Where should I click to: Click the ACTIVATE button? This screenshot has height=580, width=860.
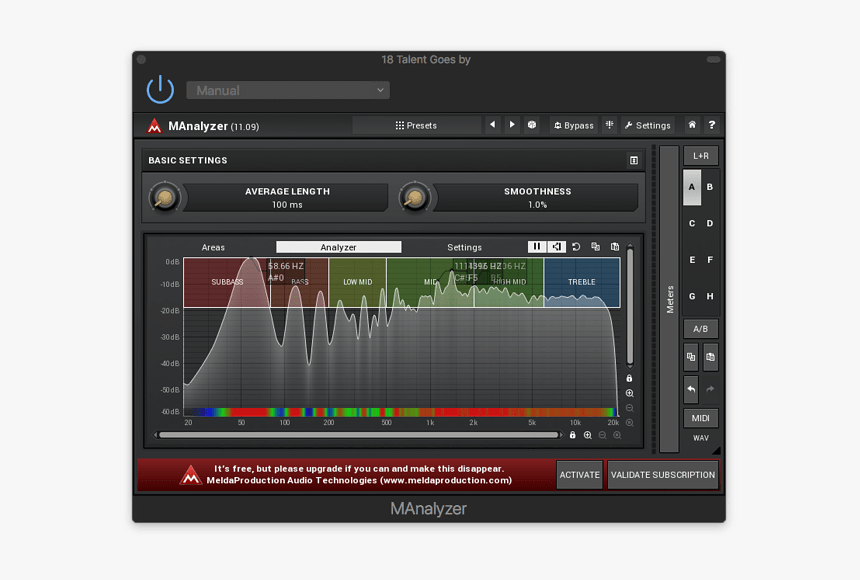[x=579, y=475]
